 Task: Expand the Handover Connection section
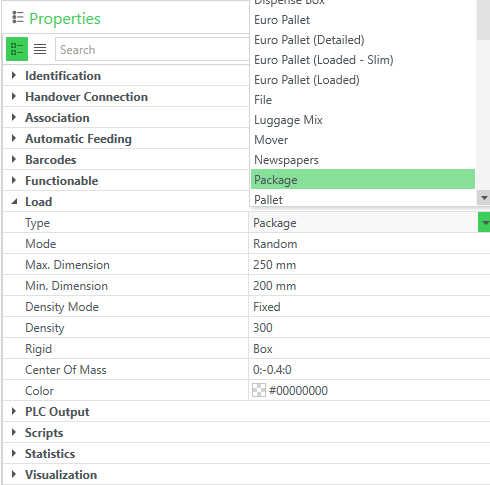tap(14, 96)
